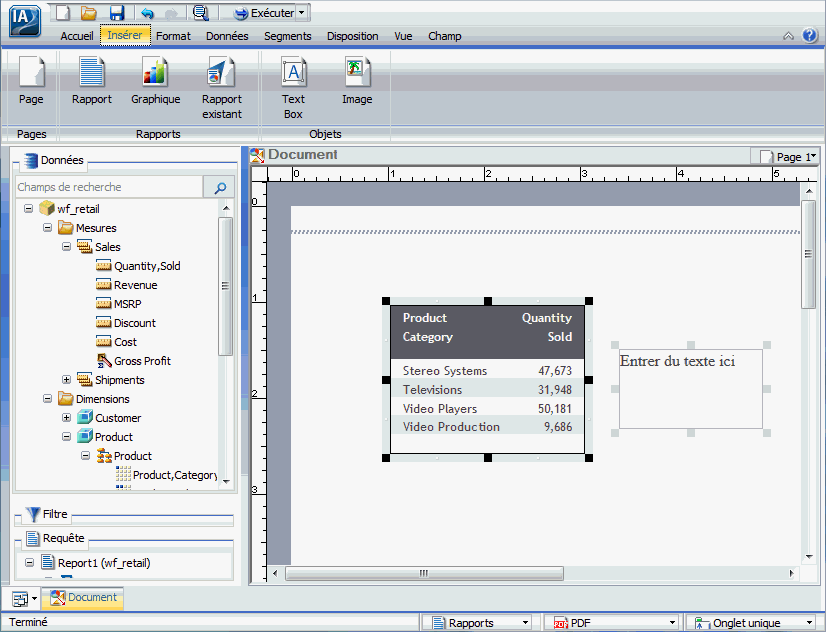Undo the last action
This screenshot has width=826, height=632.
[x=148, y=13]
